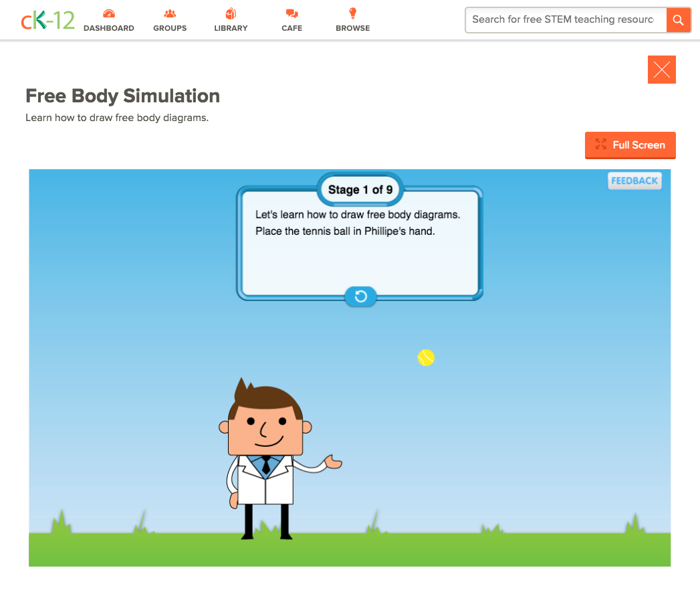Select the DASHBOARD menu label

point(108,28)
